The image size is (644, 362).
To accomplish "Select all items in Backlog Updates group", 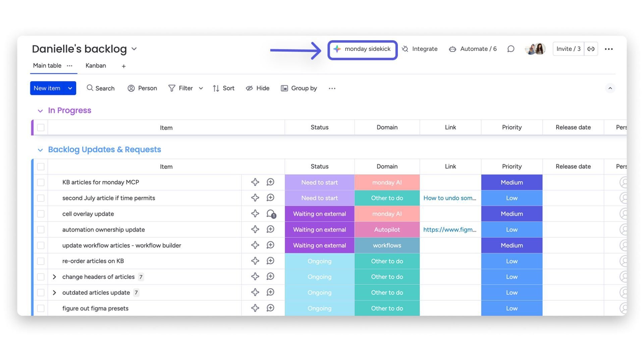I will [41, 167].
